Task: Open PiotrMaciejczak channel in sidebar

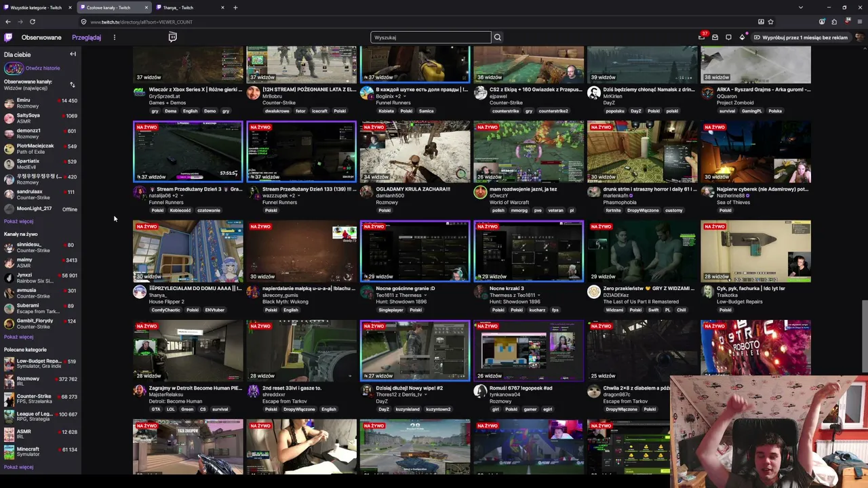Action: point(41,148)
